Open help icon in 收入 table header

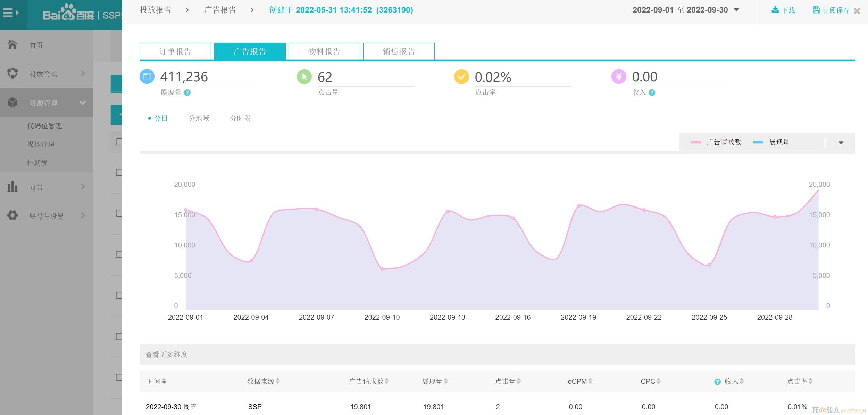(717, 382)
